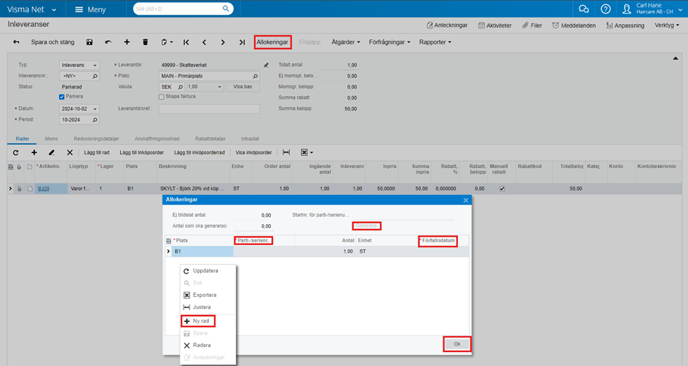Open the copy/paste clipboard icon menu
Screen dimensions: 688x366
pyautogui.click(x=166, y=42)
